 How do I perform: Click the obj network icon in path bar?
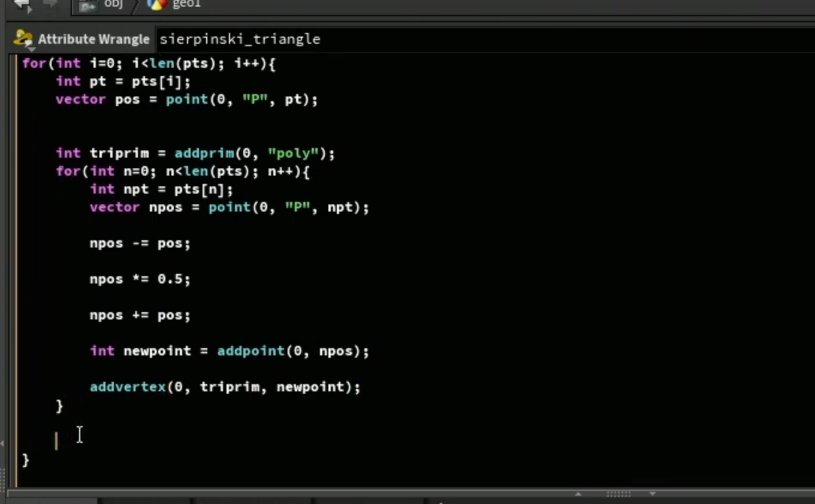(x=88, y=5)
